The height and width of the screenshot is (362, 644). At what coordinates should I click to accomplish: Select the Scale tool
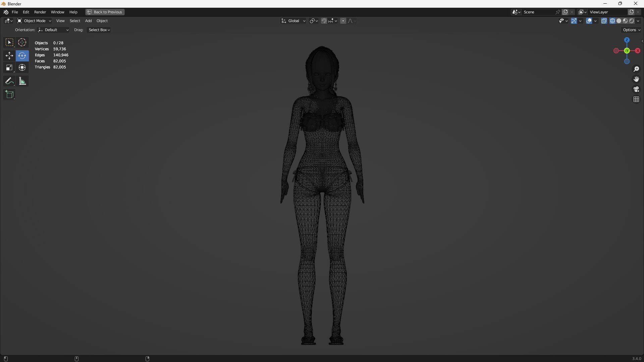(9, 68)
